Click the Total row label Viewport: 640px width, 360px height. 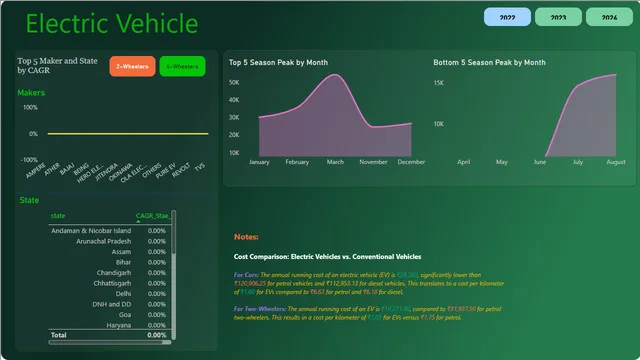[58, 335]
